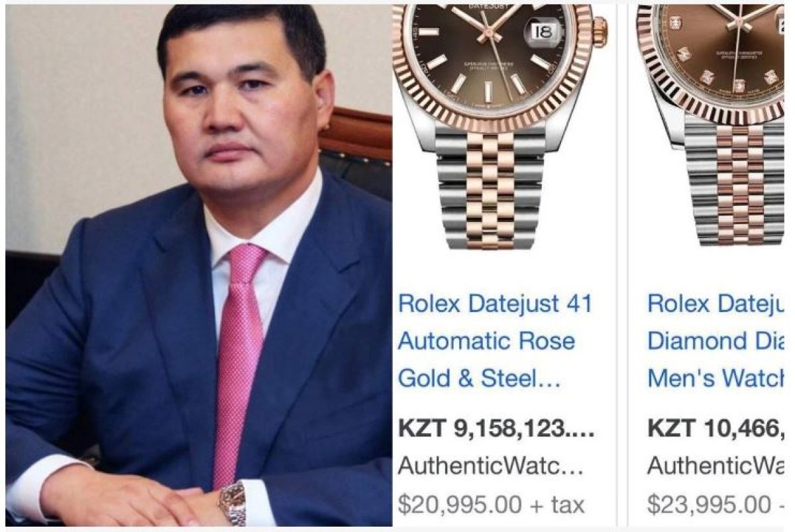Open the Rolex Datejust 41 Automatic listing title
The height and width of the screenshot is (532, 795).
(495, 341)
